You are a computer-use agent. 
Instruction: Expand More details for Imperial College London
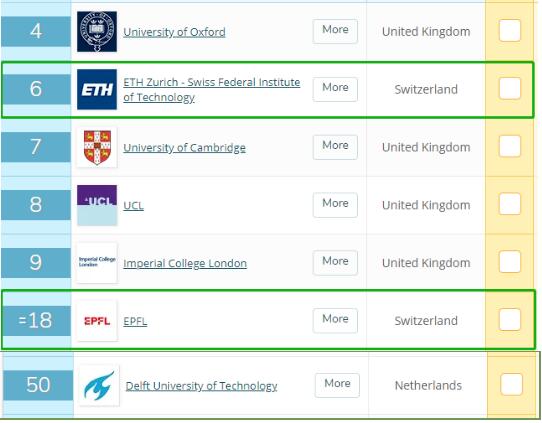(x=335, y=263)
